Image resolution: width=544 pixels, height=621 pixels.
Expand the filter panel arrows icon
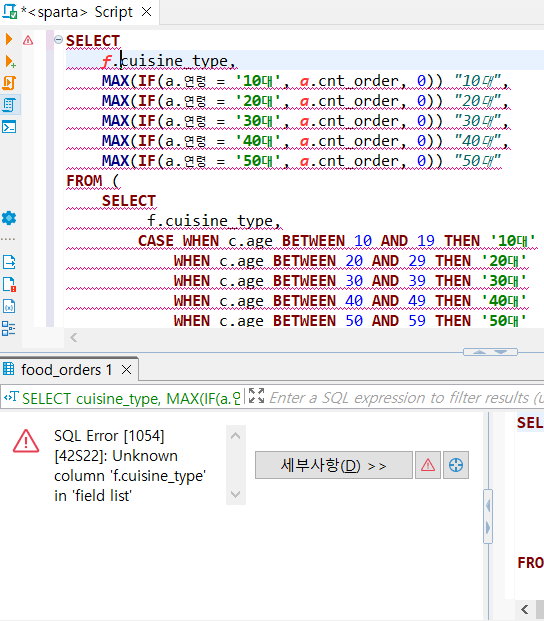(257, 396)
